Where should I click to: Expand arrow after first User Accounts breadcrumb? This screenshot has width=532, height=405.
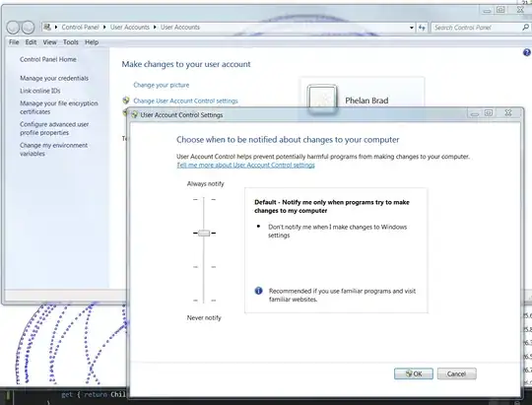click(155, 28)
